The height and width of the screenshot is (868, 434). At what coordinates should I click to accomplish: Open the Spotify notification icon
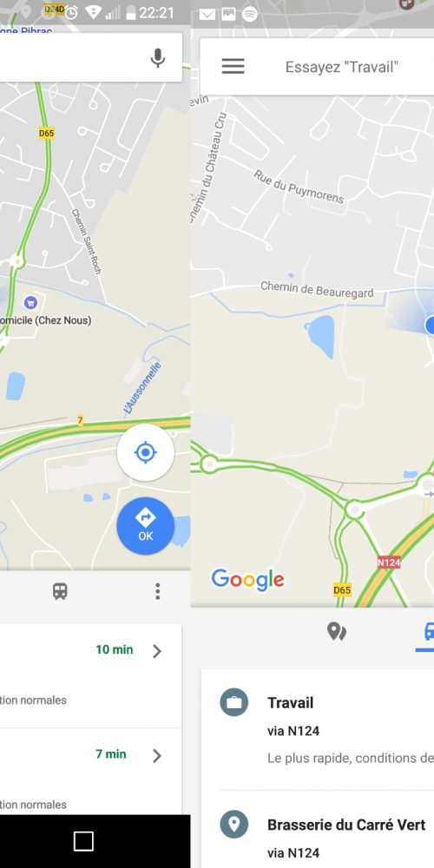pos(250,15)
